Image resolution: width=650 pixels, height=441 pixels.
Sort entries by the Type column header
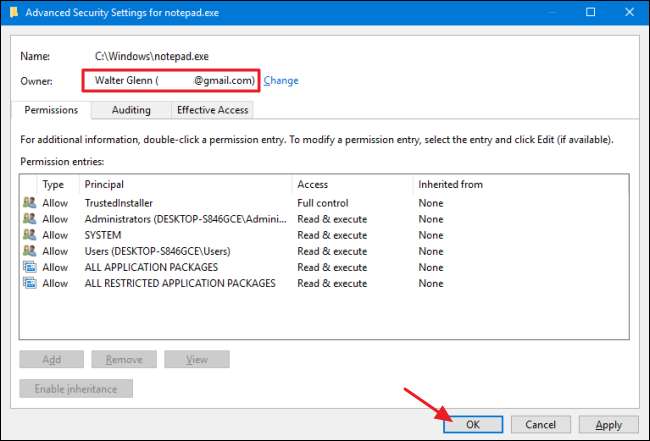click(55, 185)
